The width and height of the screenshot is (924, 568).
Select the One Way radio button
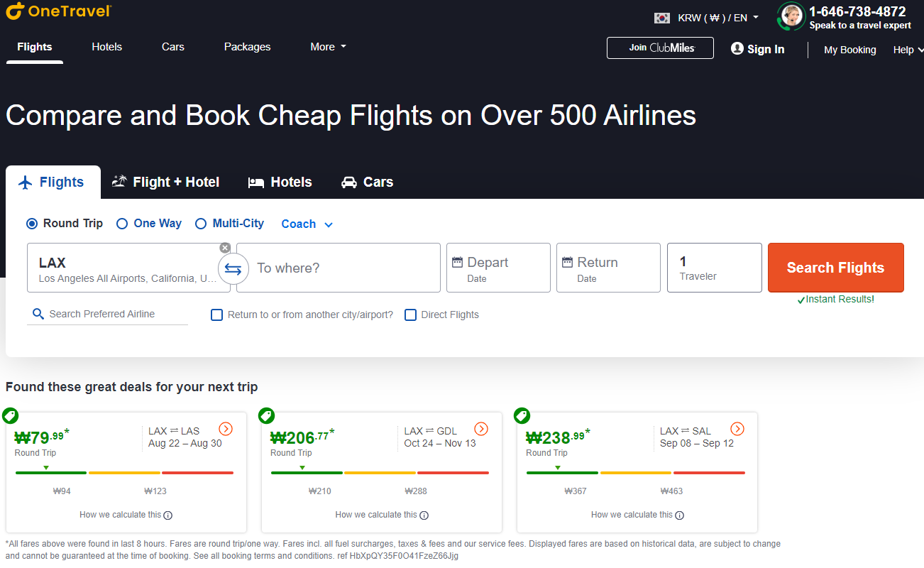click(122, 224)
